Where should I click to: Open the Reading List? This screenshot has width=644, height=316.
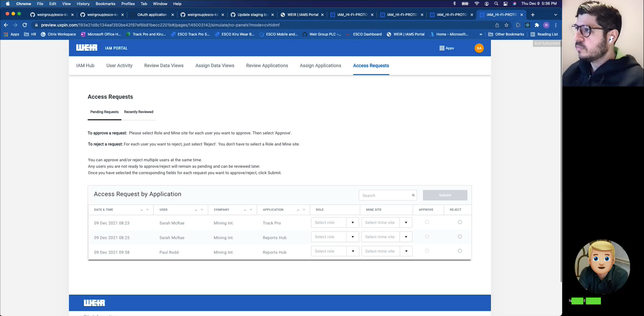(544, 34)
